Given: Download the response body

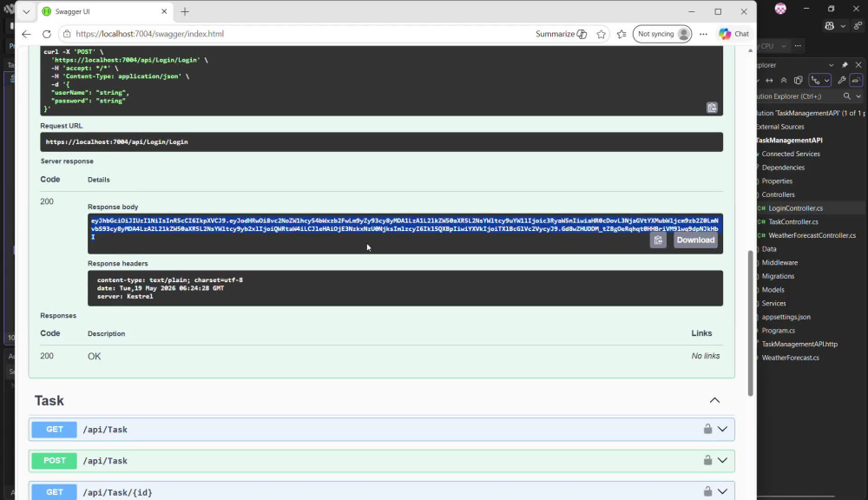Looking at the screenshot, I should (695, 240).
